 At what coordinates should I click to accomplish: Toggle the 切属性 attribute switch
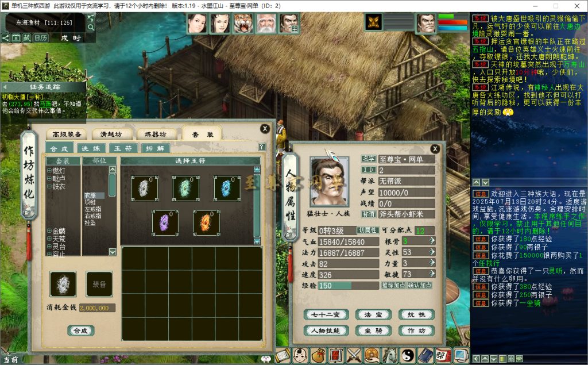coord(367,230)
